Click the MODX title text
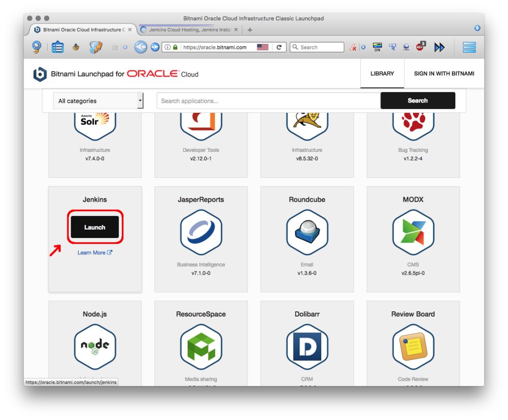 pos(413,199)
